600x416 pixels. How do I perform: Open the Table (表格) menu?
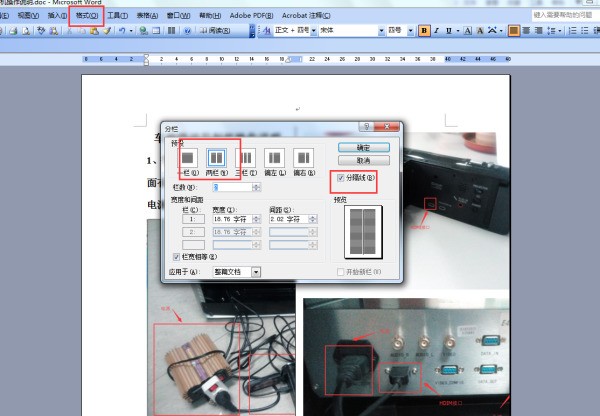[x=146, y=16]
